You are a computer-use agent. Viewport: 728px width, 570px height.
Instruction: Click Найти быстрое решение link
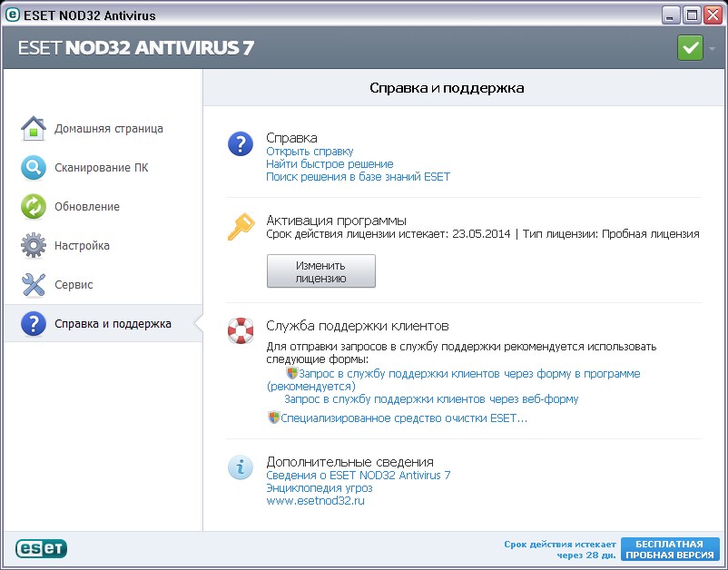click(330, 164)
